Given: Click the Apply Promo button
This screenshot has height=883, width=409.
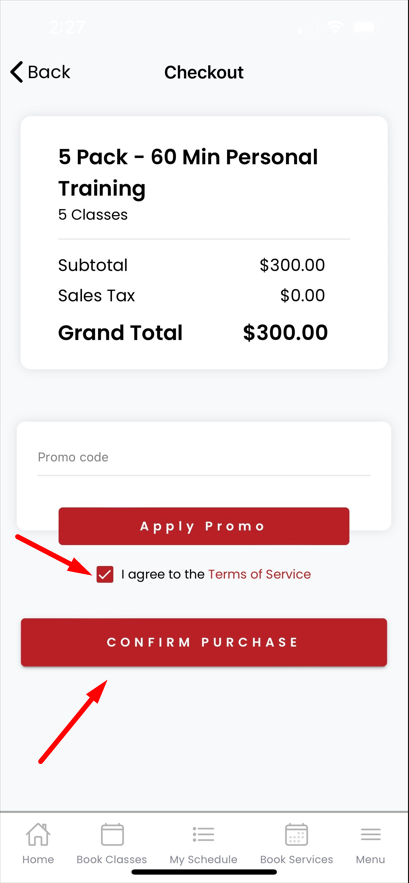Looking at the screenshot, I should click(204, 526).
